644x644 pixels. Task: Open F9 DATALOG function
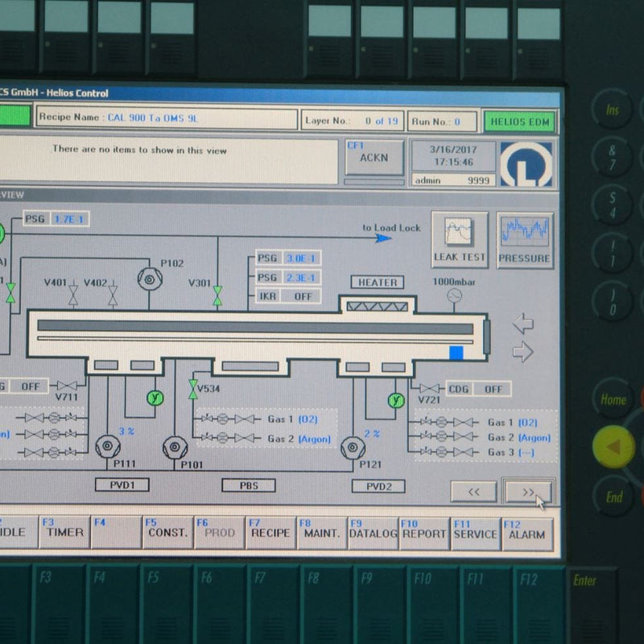(373, 534)
